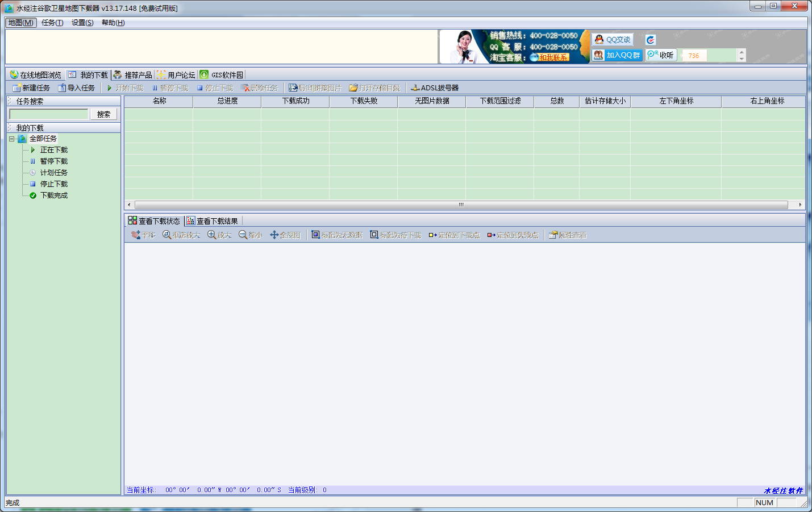Open the 任务(T) menu
The width and height of the screenshot is (812, 512).
tap(52, 23)
